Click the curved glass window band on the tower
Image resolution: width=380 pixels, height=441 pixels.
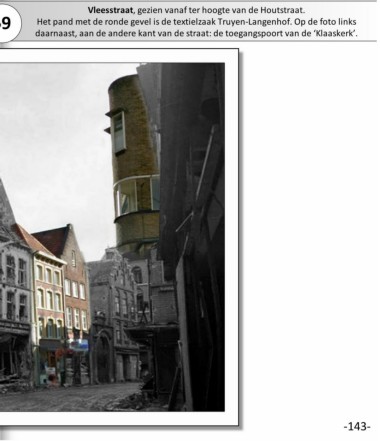[137, 196]
